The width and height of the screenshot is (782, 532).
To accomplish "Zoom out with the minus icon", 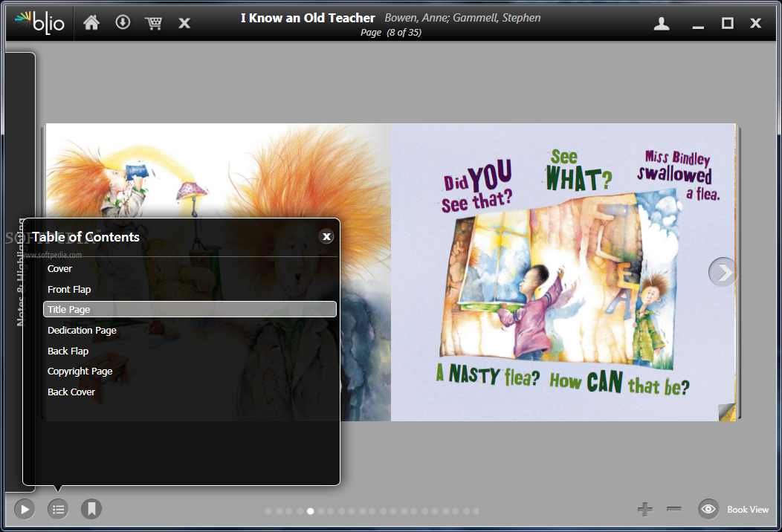I will (x=673, y=508).
